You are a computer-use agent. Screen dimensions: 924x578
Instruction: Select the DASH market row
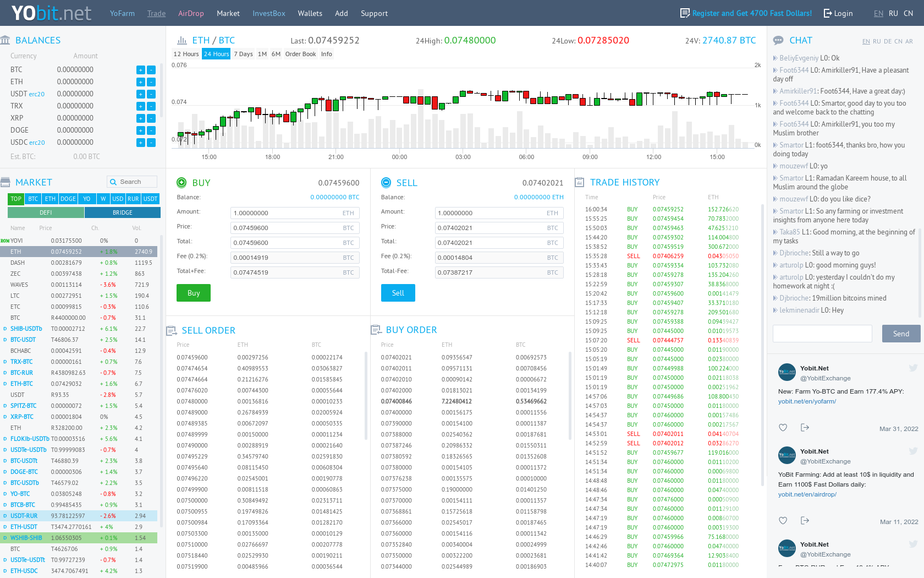[x=79, y=263]
